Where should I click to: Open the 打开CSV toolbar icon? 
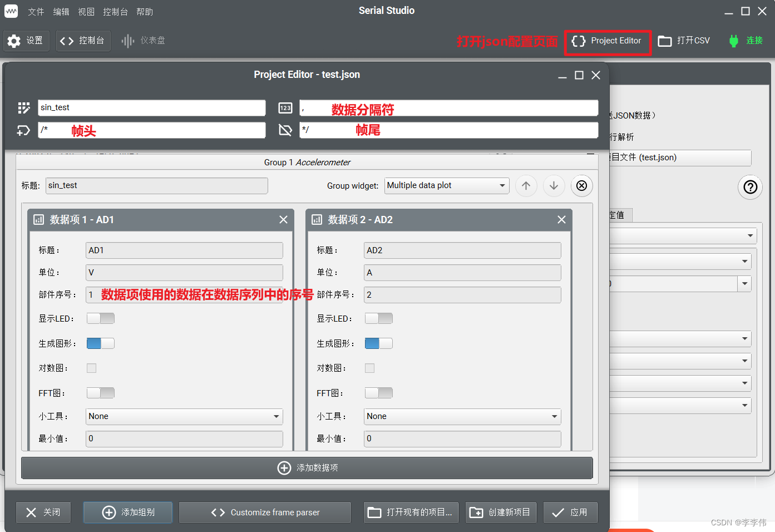pyautogui.click(x=684, y=40)
